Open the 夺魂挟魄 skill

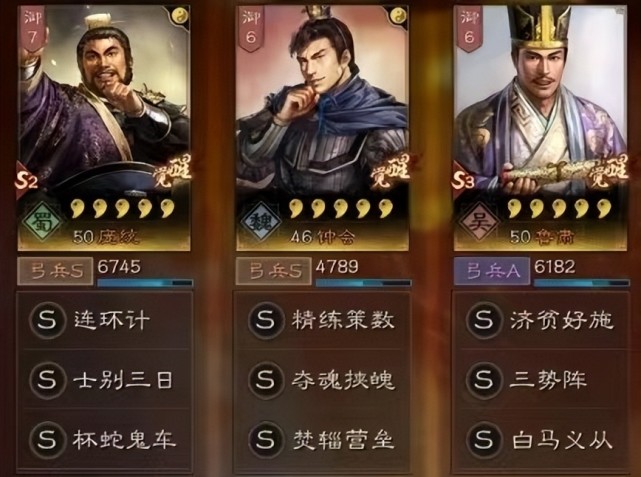pos(322,380)
